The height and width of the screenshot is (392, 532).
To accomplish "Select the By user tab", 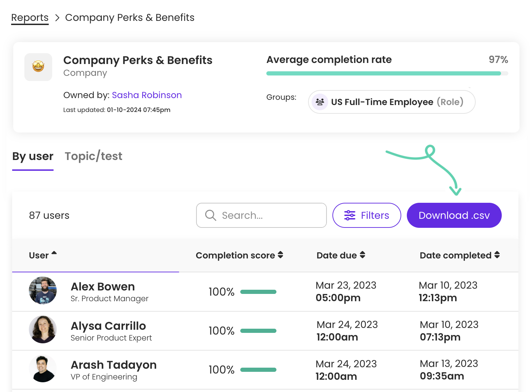I will point(33,156).
